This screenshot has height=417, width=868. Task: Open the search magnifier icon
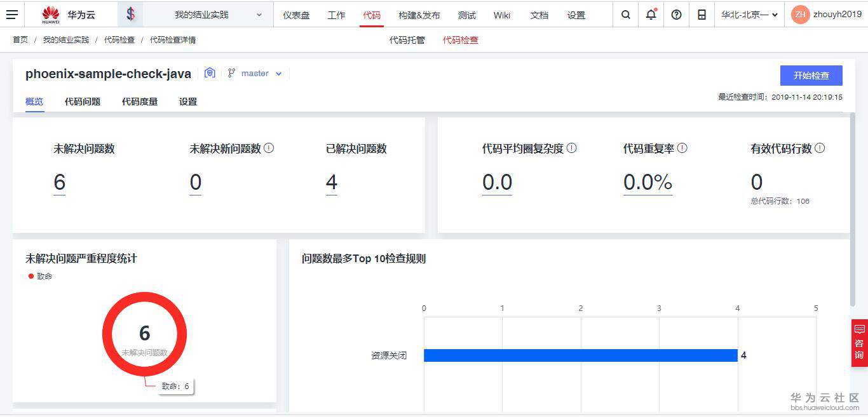point(626,15)
